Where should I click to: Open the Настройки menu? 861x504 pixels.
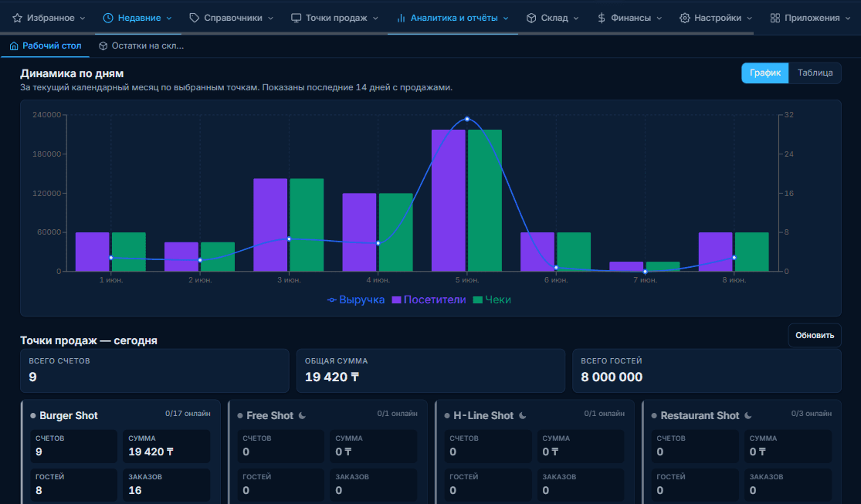tap(716, 18)
